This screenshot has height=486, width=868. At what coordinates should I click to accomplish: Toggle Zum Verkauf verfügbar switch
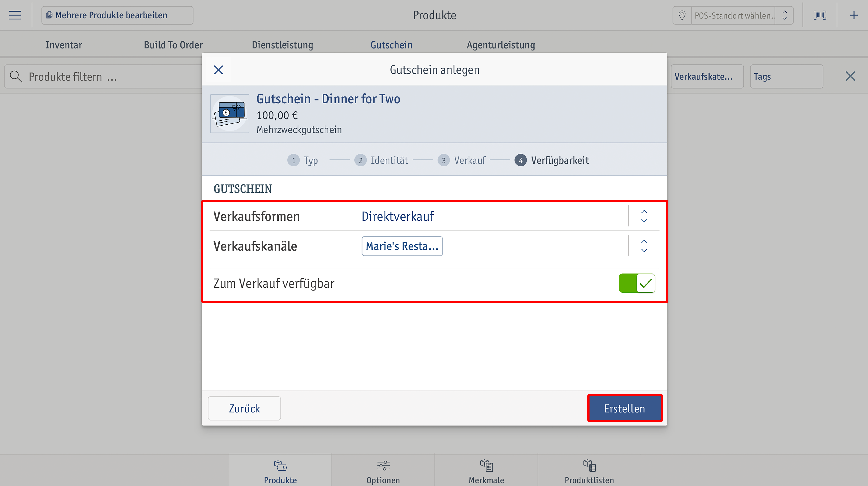click(x=637, y=283)
